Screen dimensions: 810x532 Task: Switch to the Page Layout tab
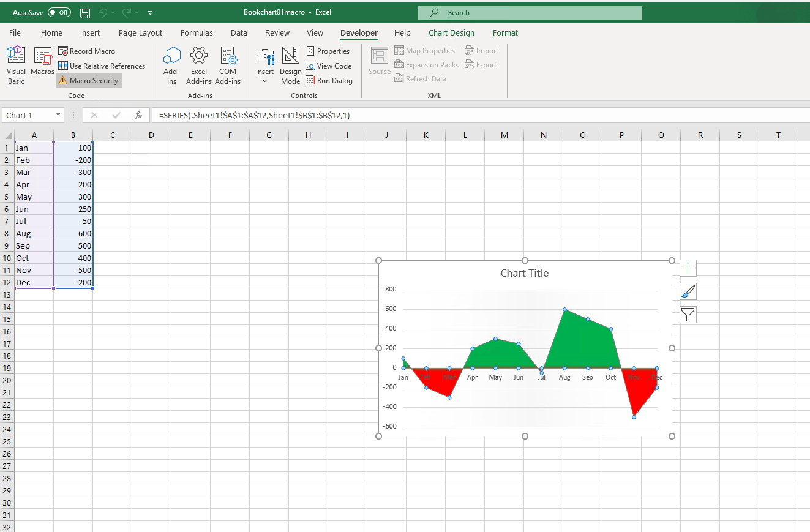tap(140, 33)
